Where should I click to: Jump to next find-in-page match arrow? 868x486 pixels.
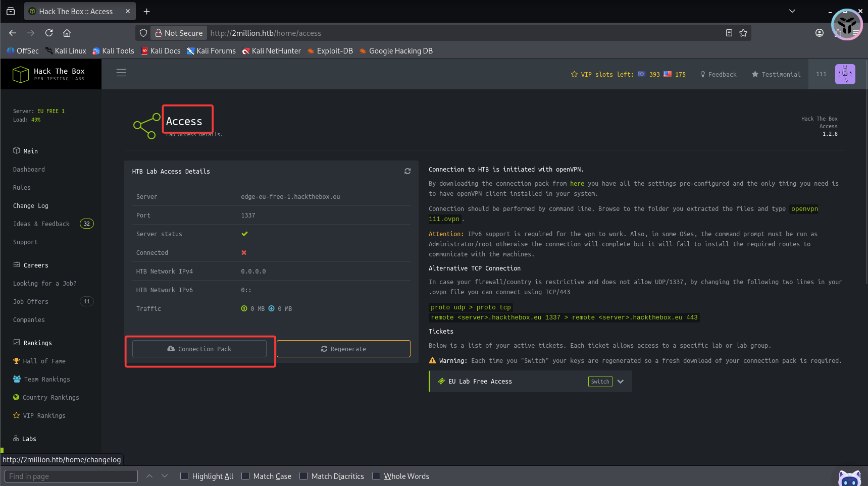point(165,476)
